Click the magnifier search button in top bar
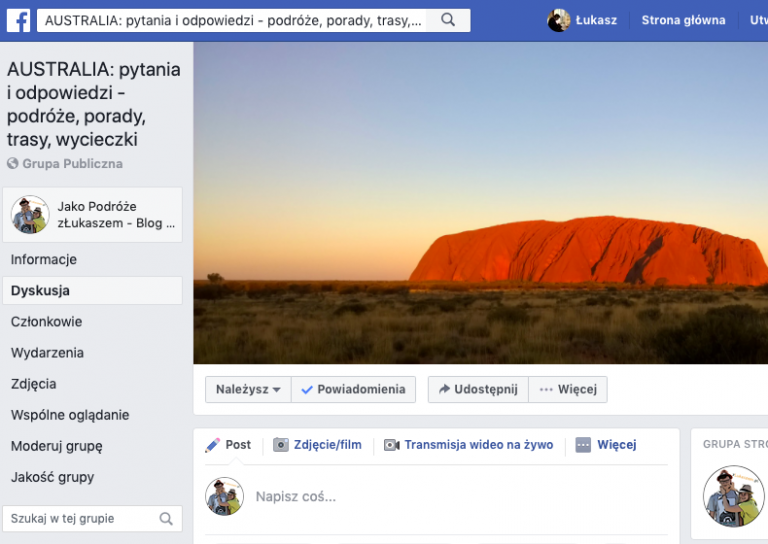768x544 pixels. (448, 20)
